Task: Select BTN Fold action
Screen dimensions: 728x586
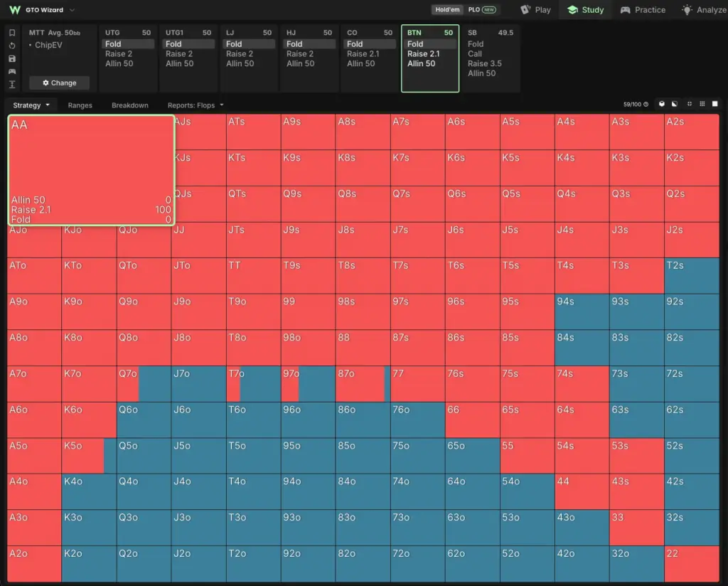Action: click(430, 44)
